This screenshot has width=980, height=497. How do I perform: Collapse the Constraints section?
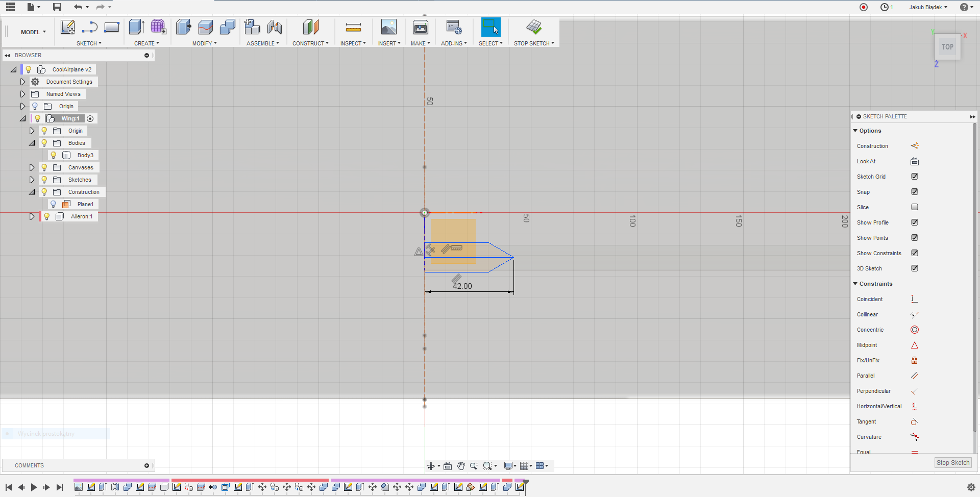point(855,284)
